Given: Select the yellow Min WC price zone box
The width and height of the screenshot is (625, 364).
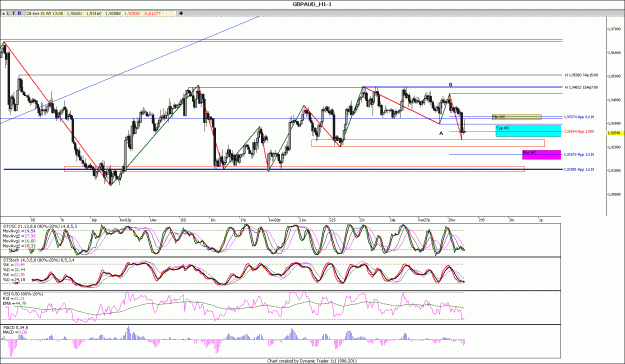Looking at the screenshot, I should [517, 117].
